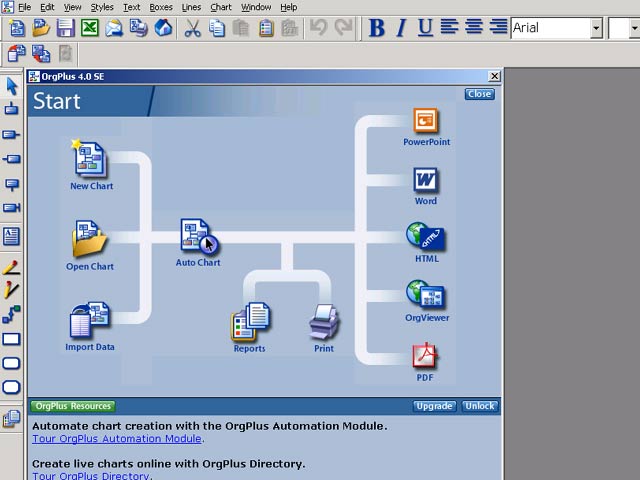Select the rectangle shape tool
Image resolution: width=640 pixels, height=480 pixels.
click(x=11, y=339)
